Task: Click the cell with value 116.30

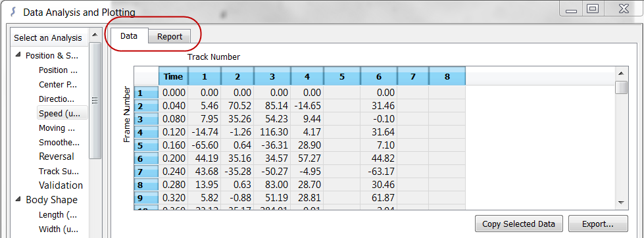Action: 272,132
